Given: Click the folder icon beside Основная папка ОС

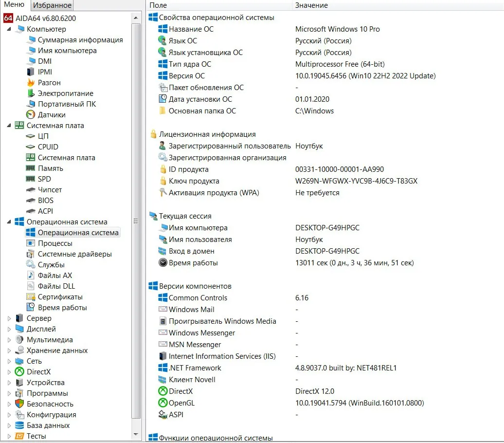Looking at the screenshot, I should tap(162, 111).
